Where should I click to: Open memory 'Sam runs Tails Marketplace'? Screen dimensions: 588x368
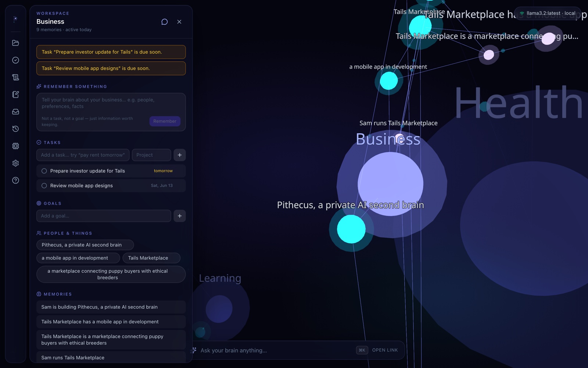[x=111, y=357]
